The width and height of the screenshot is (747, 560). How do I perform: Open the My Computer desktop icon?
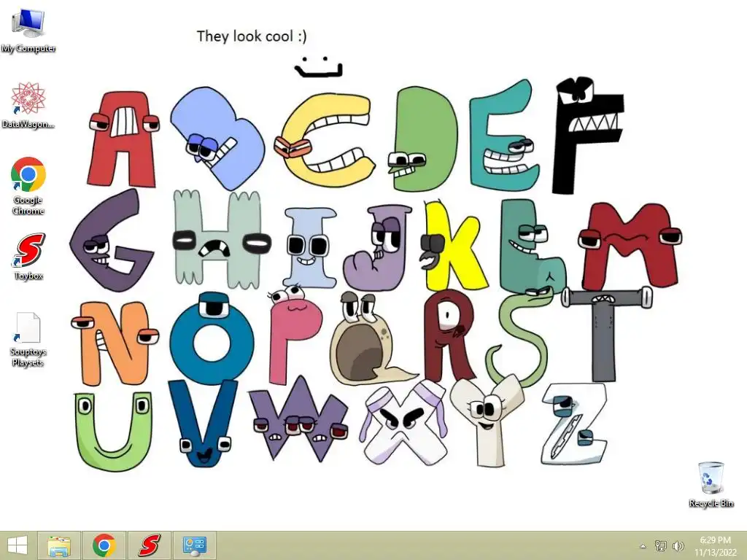[x=28, y=31]
